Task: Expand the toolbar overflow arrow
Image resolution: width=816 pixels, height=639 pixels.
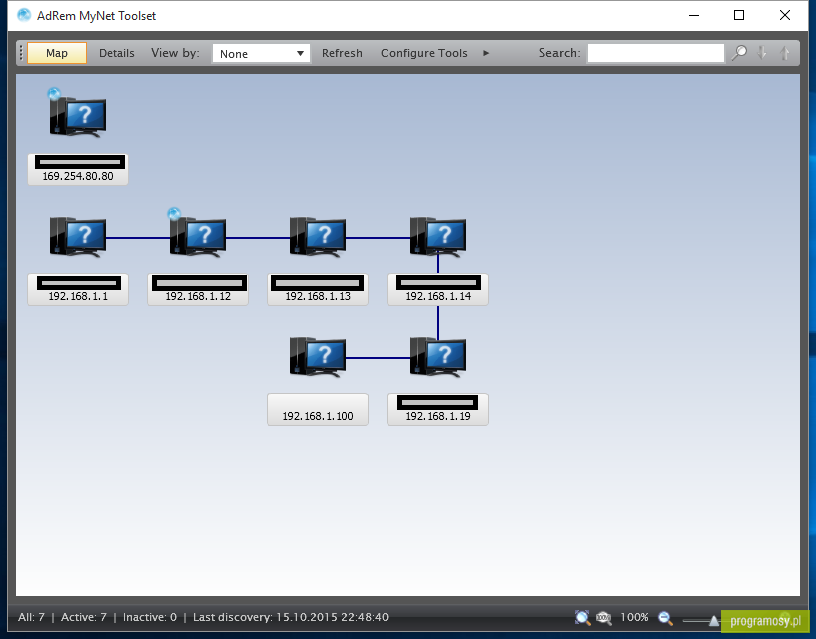Action: coord(486,53)
